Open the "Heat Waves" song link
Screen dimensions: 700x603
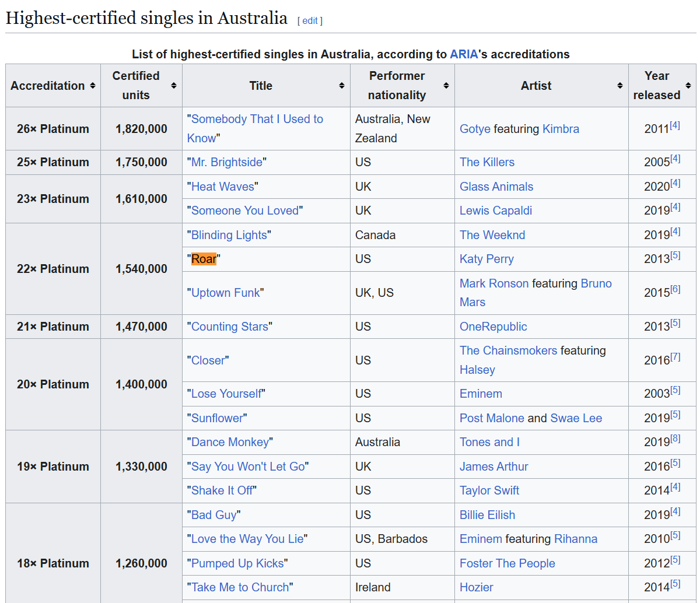pos(223,187)
